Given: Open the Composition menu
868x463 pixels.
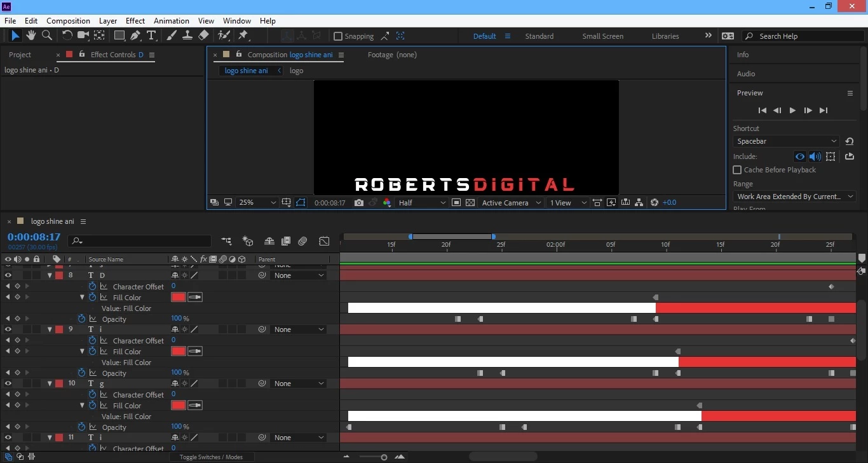Looking at the screenshot, I should [68, 21].
